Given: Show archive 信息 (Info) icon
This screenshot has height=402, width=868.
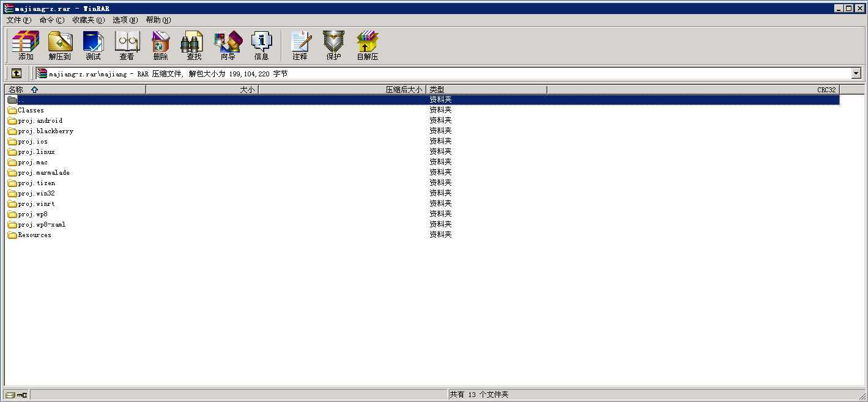Looking at the screenshot, I should 261,46.
